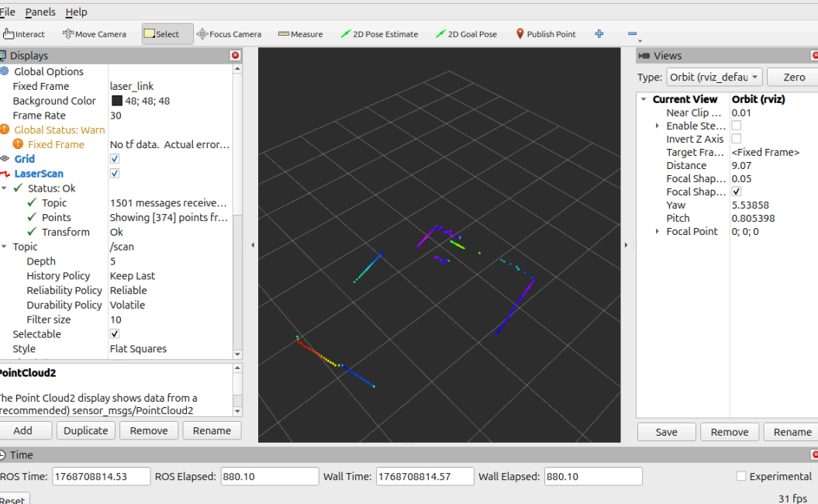Open the Help menu
The height and width of the screenshot is (504, 818).
[76, 12]
